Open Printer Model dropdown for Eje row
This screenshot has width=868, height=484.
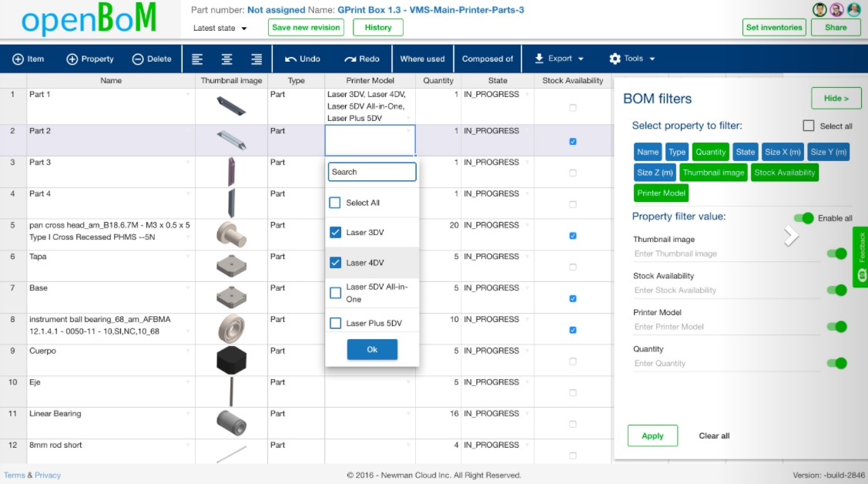tap(409, 382)
